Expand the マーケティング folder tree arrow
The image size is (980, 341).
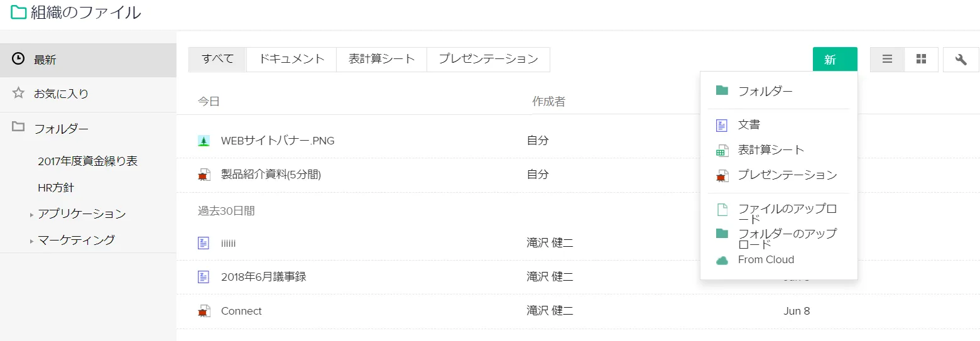[31, 241]
